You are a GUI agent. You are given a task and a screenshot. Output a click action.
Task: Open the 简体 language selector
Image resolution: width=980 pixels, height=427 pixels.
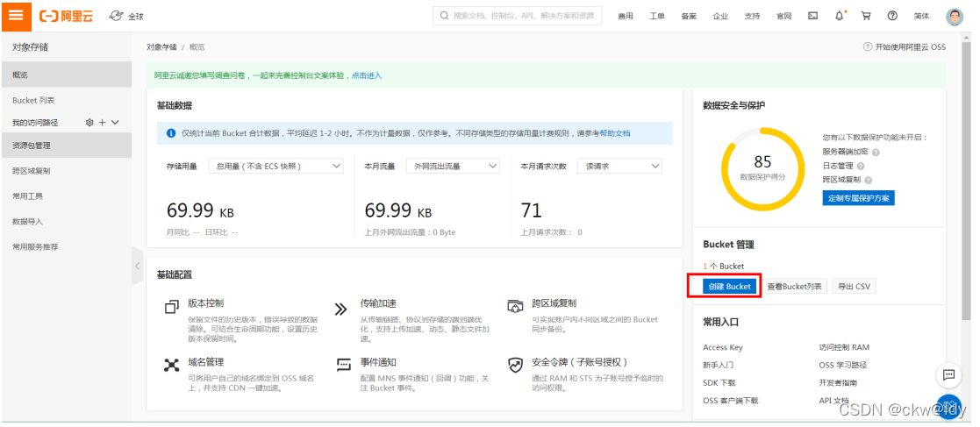tap(921, 17)
